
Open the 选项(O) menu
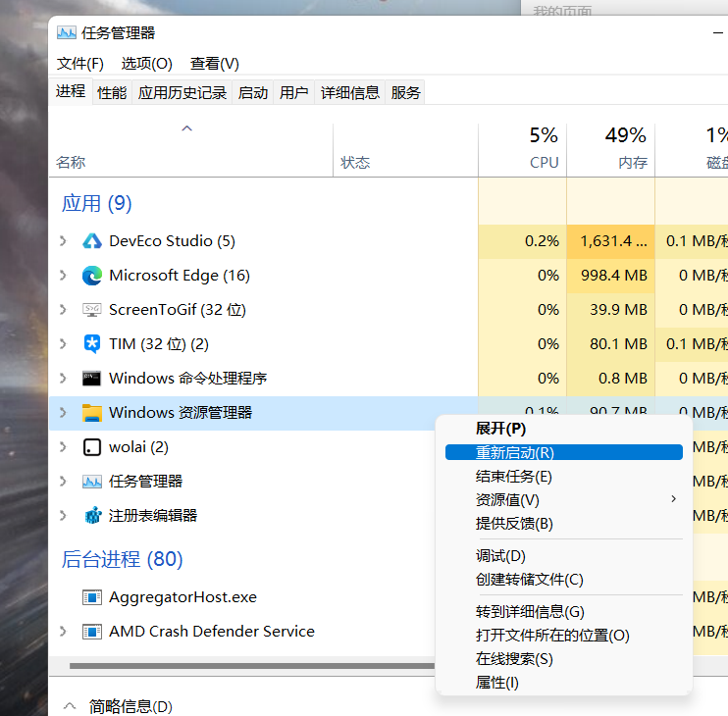click(x=147, y=63)
